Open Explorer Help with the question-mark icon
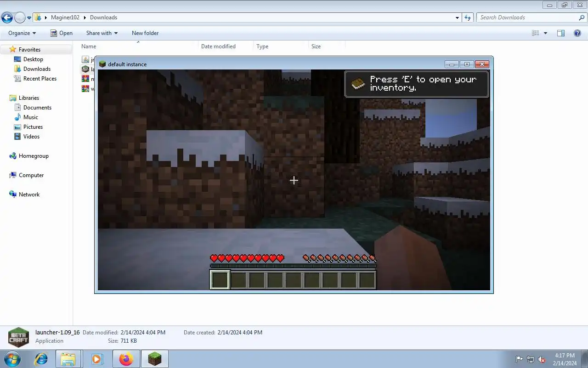 [577, 33]
